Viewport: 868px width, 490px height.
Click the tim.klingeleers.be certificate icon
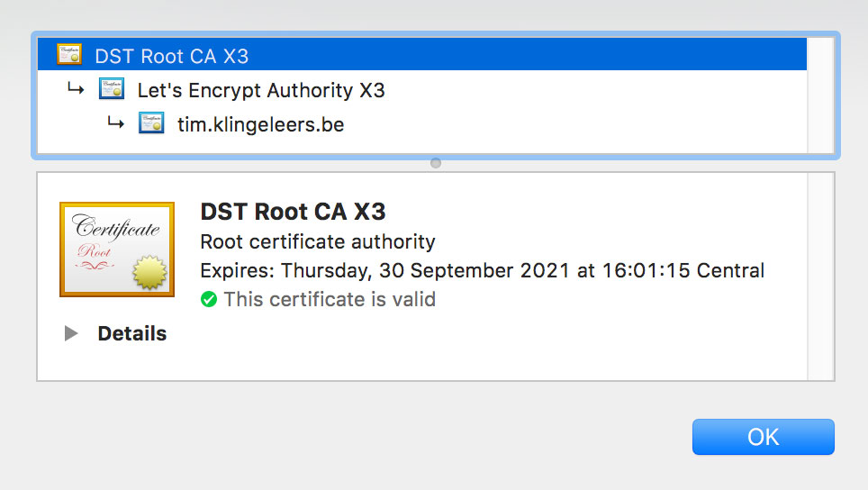click(151, 122)
